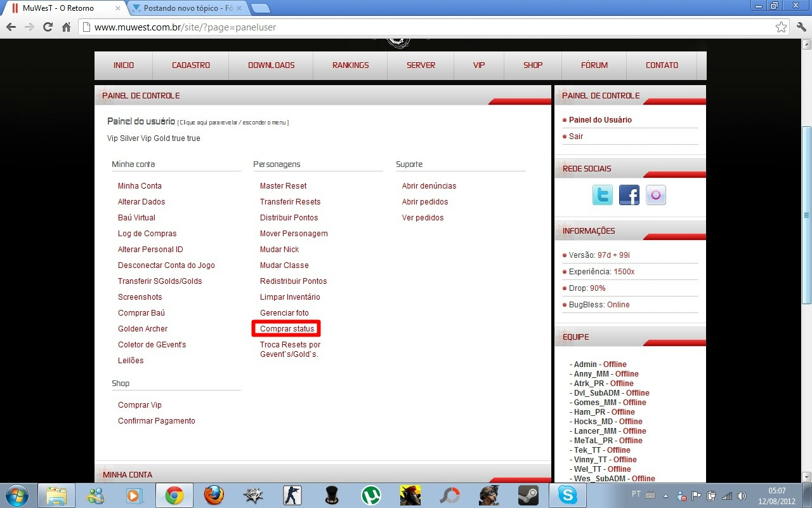The image size is (812, 508).
Task: Open Comprar status link
Action: click(x=287, y=329)
